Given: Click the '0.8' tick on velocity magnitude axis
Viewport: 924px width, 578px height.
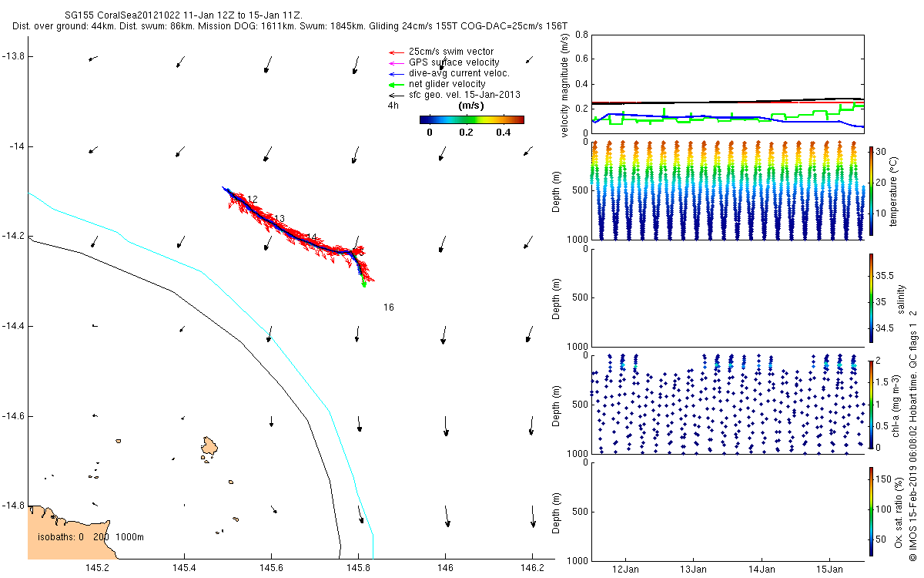Looking at the screenshot, I should [x=581, y=35].
